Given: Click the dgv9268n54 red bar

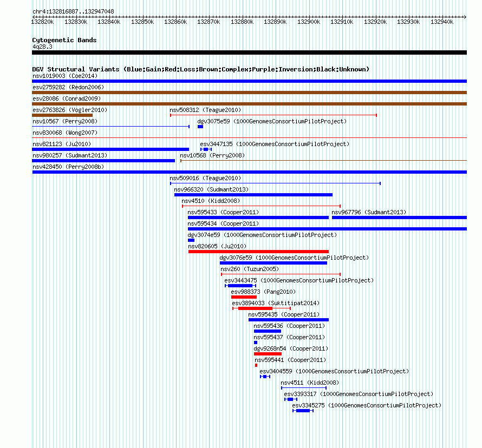Looking at the screenshot, I should (268, 354).
